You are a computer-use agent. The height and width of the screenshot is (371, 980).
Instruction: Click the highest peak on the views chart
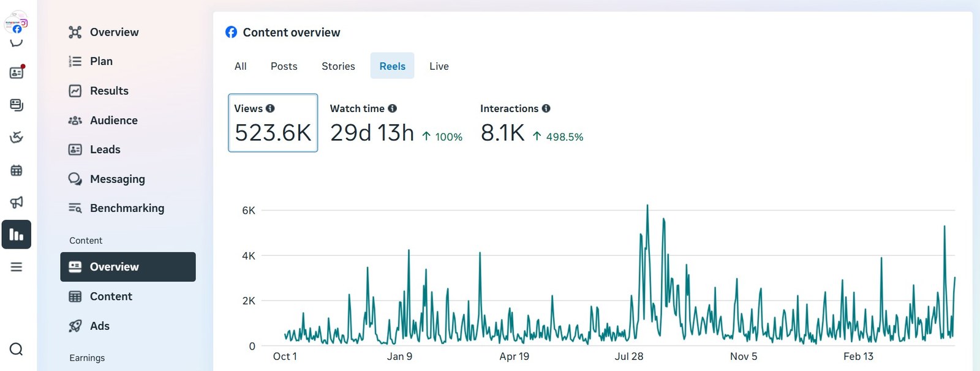click(647, 206)
